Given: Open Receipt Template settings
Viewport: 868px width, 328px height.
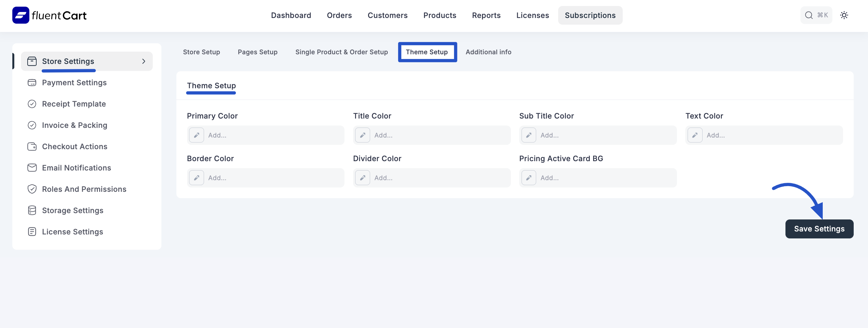Looking at the screenshot, I should [x=74, y=104].
